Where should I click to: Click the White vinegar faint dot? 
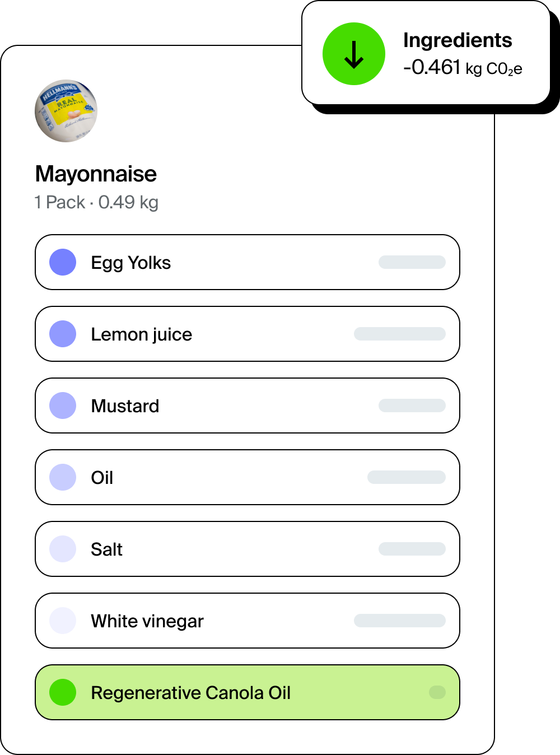[x=63, y=621]
